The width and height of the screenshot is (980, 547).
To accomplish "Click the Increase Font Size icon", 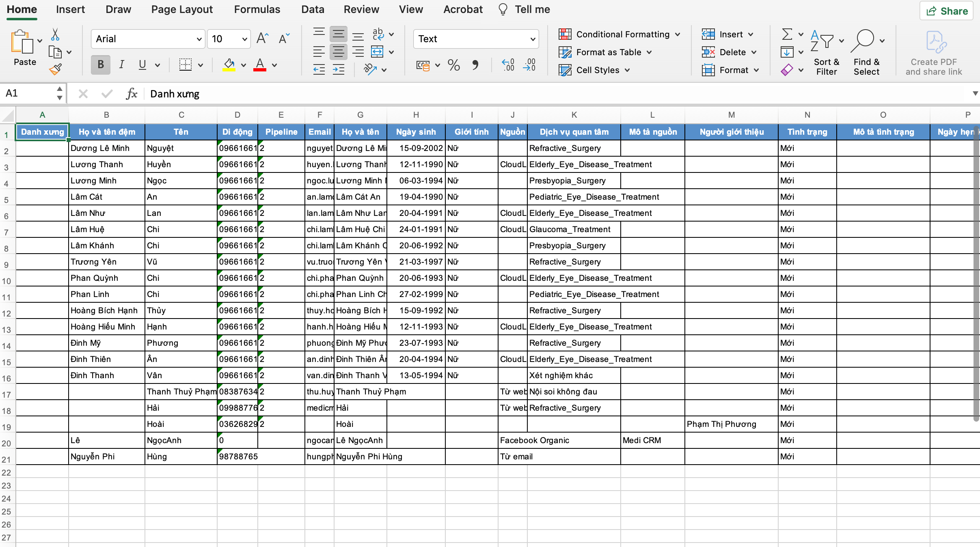I will click(x=262, y=39).
